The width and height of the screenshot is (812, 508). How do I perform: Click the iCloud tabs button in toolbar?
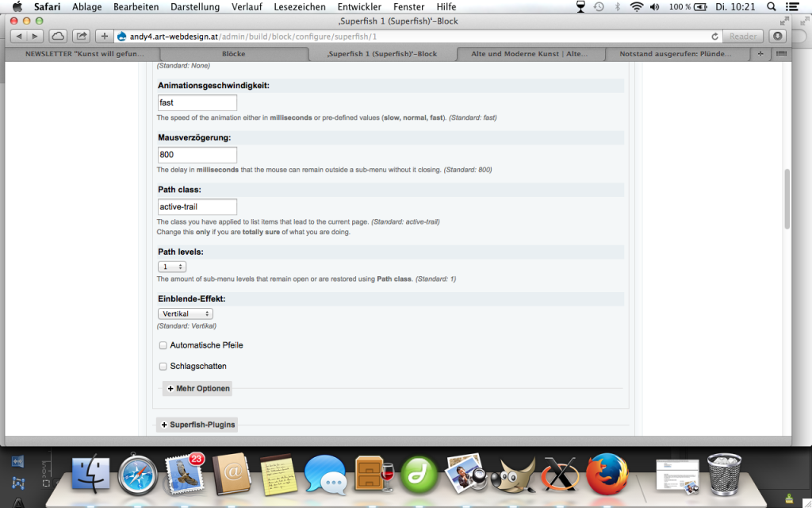click(58, 37)
